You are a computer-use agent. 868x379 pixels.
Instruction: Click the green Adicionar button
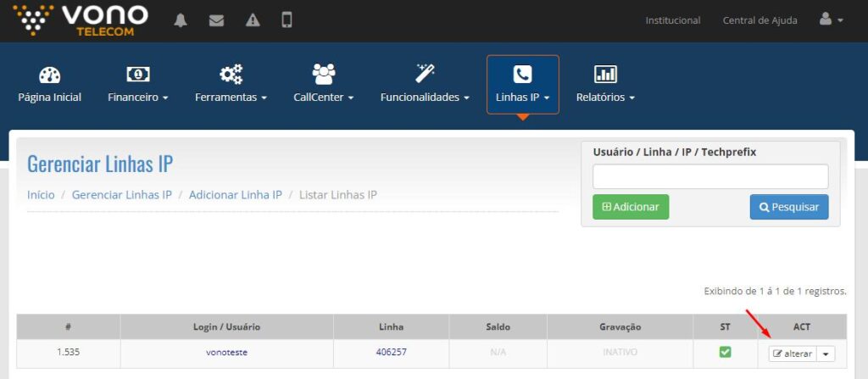pyautogui.click(x=631, y=207)
